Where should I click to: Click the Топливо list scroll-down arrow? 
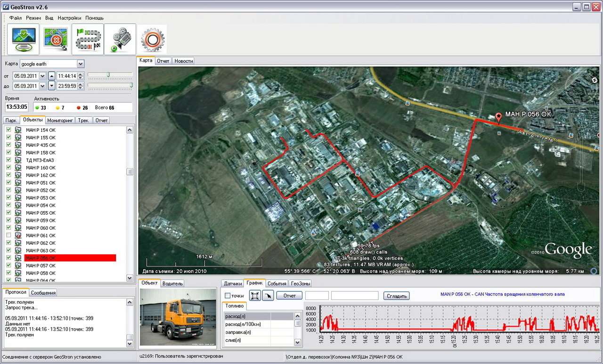[298, 342]
